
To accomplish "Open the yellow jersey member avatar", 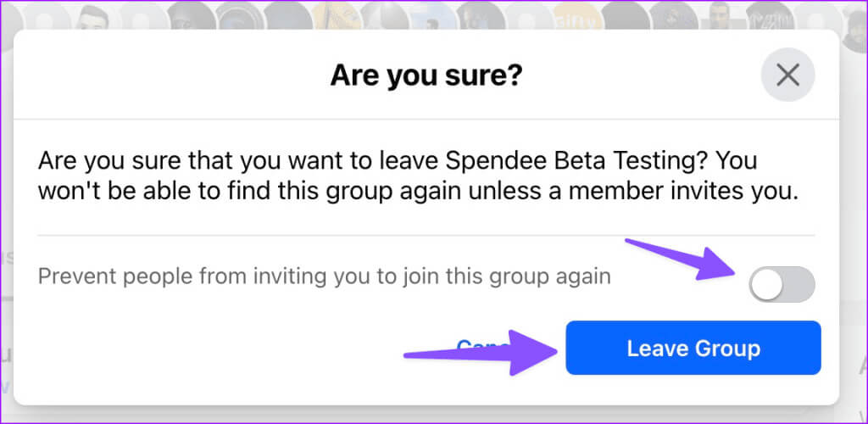I will coord(336,15).
